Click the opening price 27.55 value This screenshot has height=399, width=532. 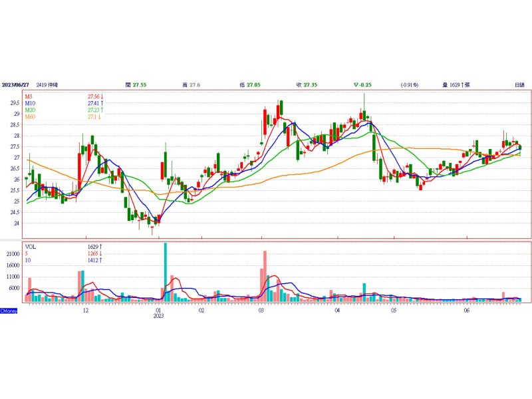(139, 85)
